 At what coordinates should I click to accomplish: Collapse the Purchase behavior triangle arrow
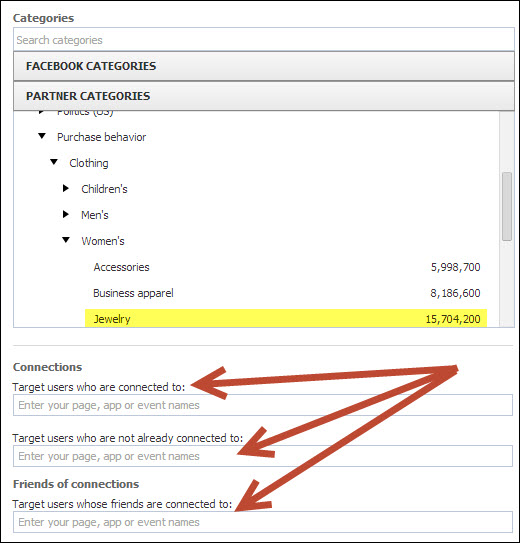(x=42, y=136)
